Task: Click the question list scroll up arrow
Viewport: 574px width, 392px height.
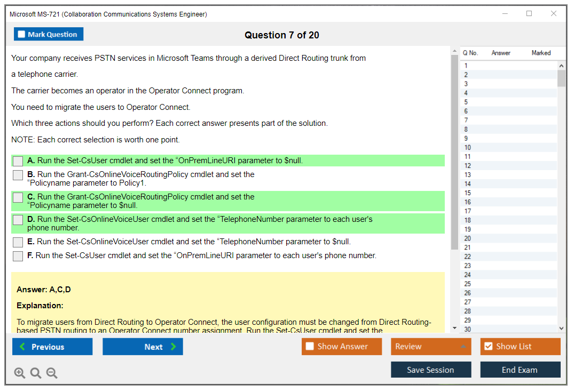Action: (561, 66)
